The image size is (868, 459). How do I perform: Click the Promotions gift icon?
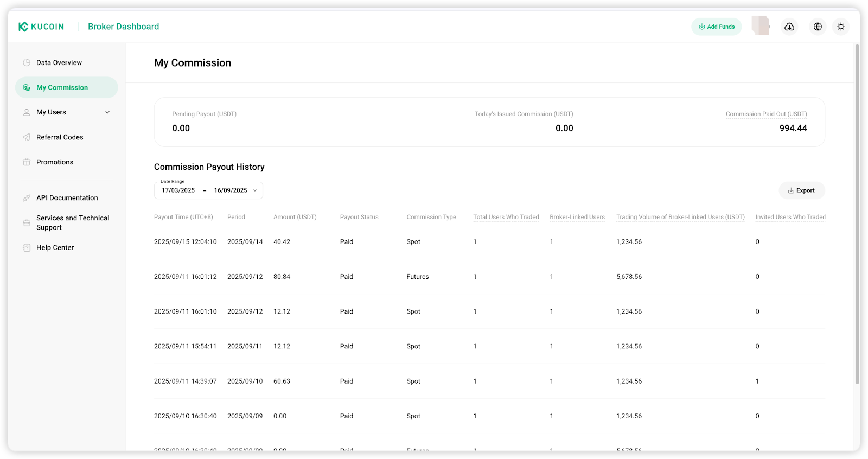pos(27,162)
